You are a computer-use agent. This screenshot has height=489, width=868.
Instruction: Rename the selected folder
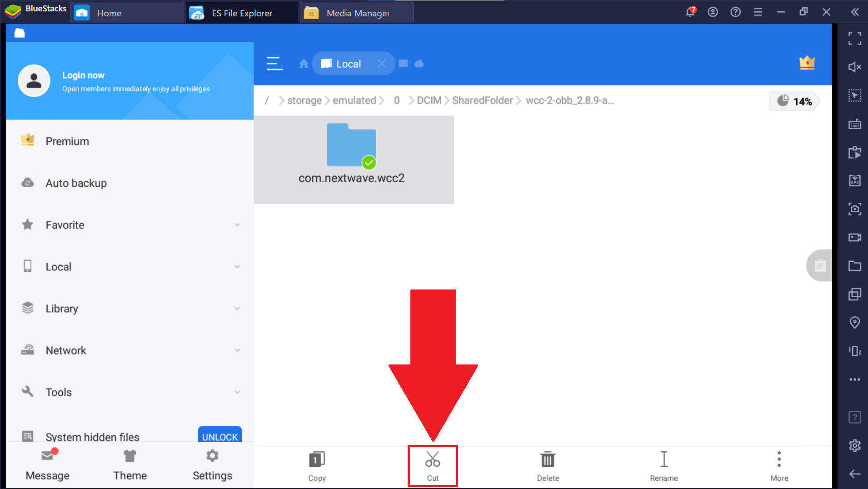point(663,466)
